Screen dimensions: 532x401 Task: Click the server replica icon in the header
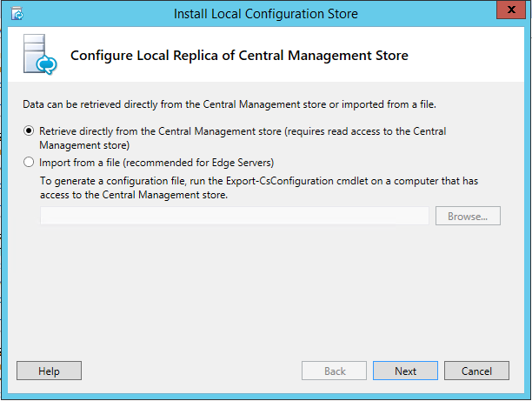click(40, 54)
